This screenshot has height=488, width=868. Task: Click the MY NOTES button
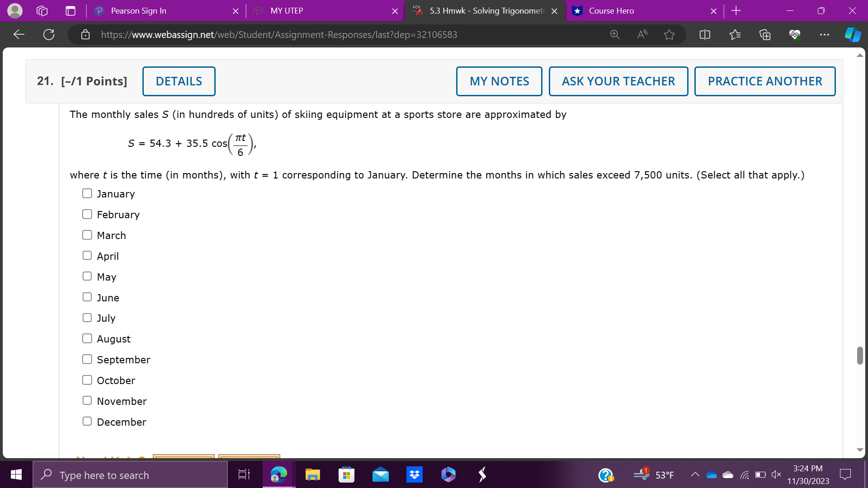coord(499,81)
